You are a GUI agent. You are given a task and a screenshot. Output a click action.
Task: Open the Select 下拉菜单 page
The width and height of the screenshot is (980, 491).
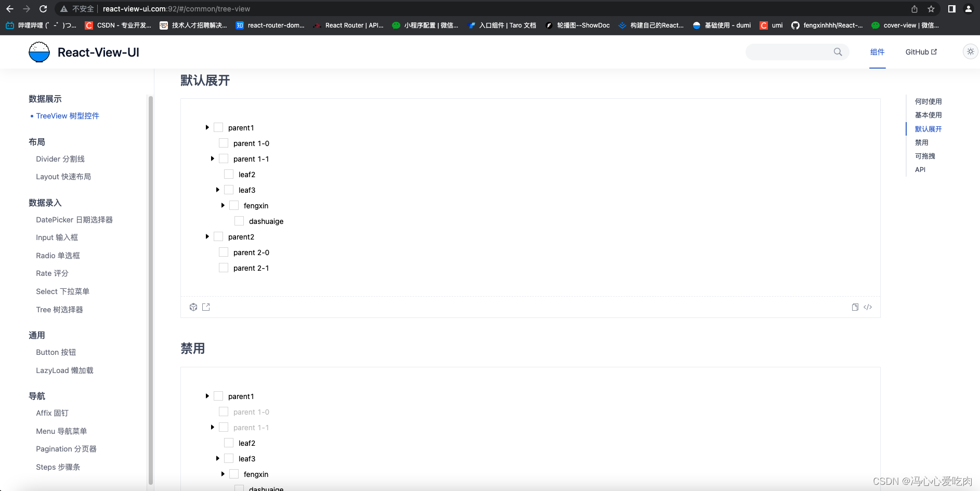(62, 291)
